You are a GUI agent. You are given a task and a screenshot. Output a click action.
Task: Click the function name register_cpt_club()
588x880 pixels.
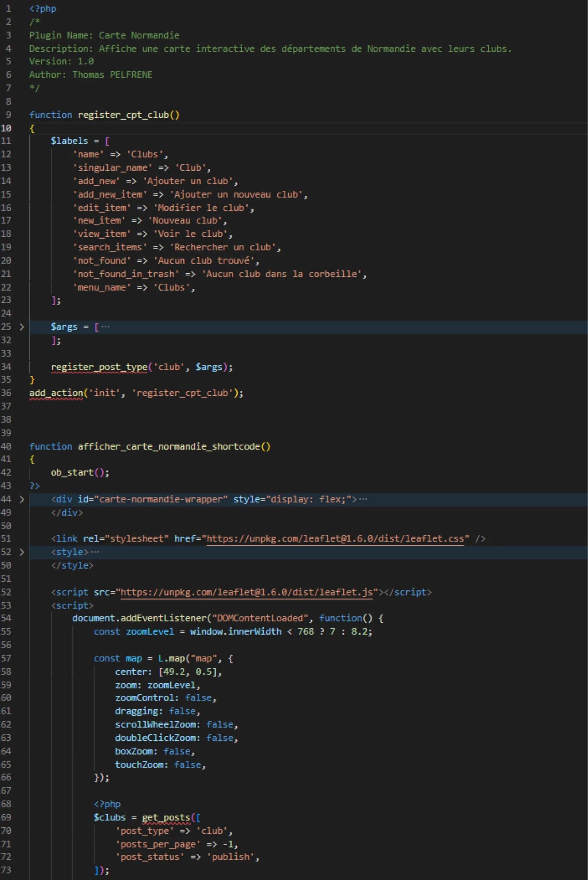(128, 115)
